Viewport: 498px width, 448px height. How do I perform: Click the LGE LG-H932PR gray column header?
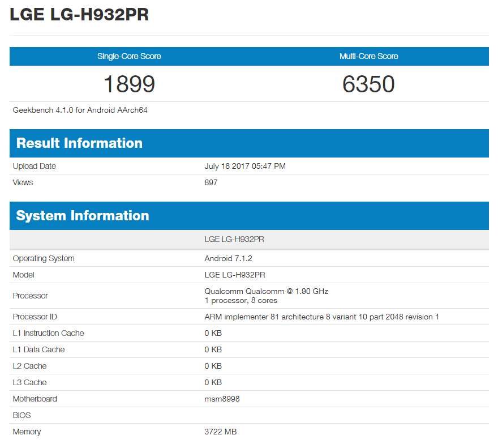point(234,239)
